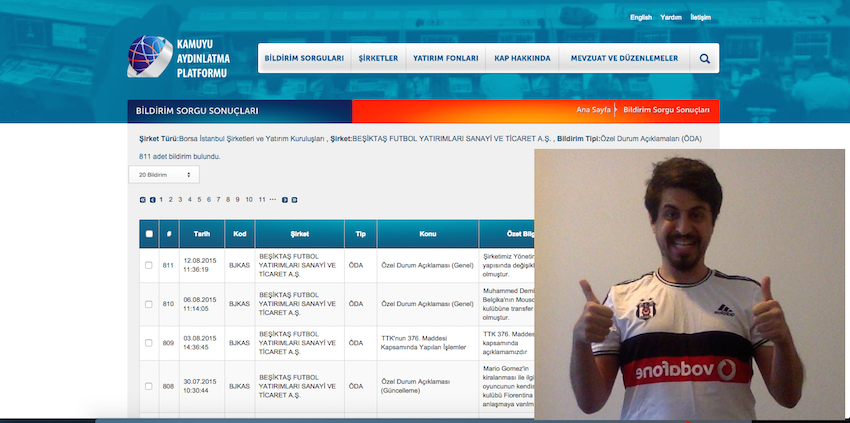This screenshot has height=423, width=850.
Task: Go to results page 4
Action: point(190,200)
